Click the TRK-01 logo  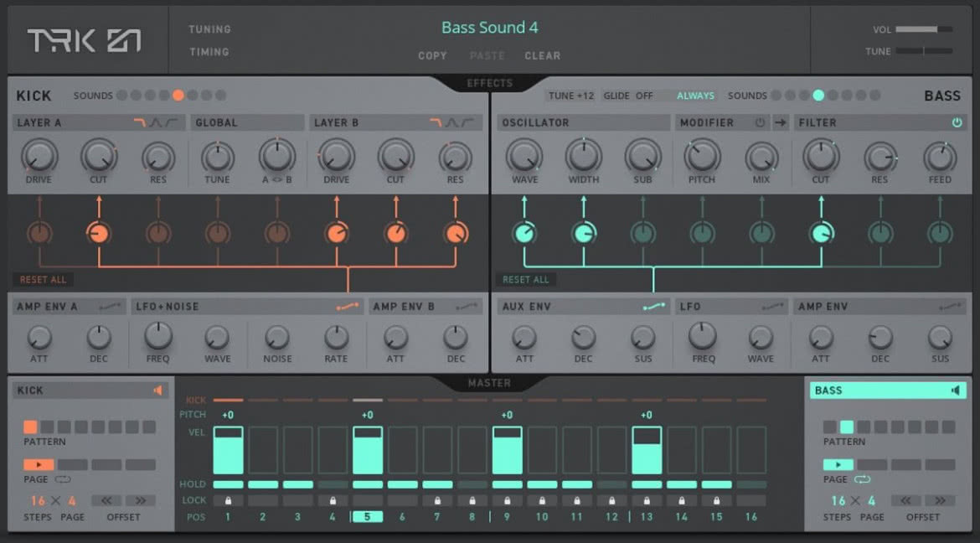(x=84, y=41)
